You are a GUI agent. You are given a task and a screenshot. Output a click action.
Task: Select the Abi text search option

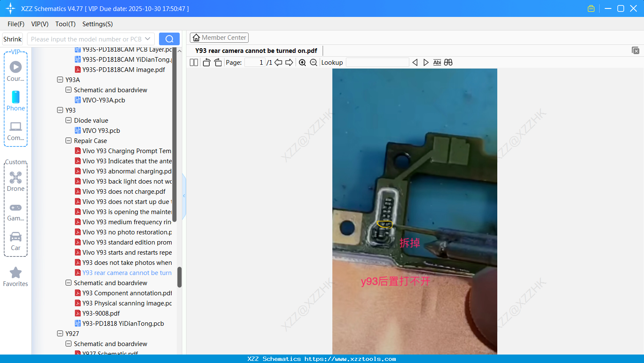[437, 62]
